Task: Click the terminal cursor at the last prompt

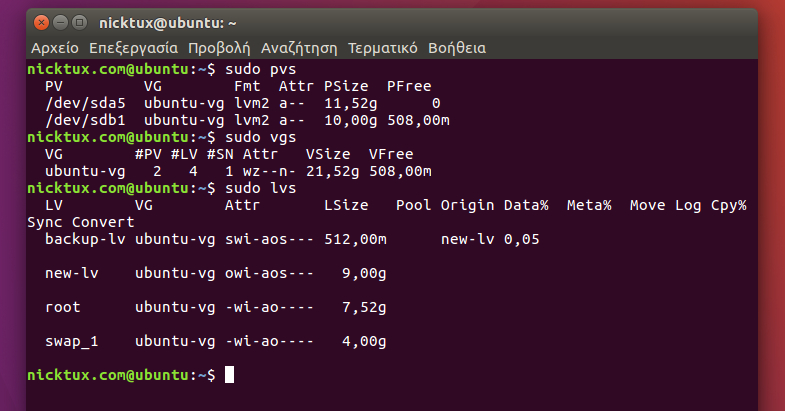Action: [x=229, y=375]
